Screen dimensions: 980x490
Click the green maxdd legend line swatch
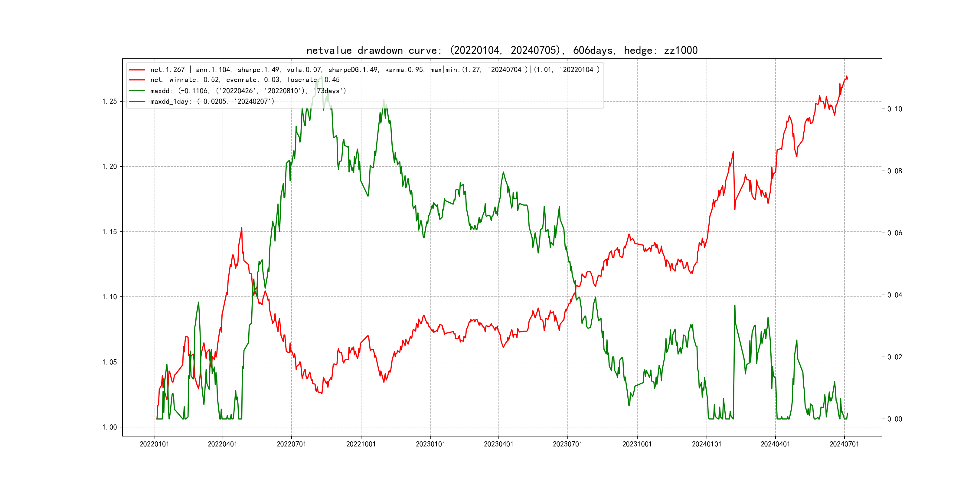(137, 91)
